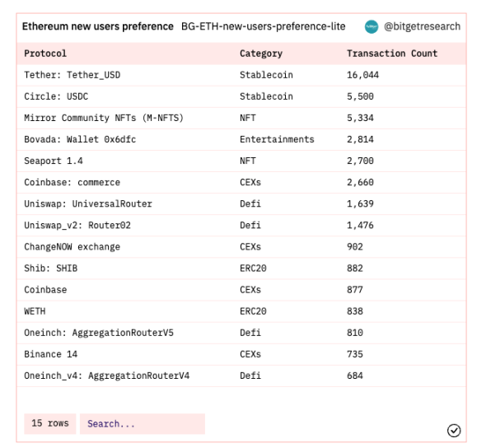Click the Stablecoin category in Tether row
Viewport: 477px width, 448px height.
pos(266,75)
